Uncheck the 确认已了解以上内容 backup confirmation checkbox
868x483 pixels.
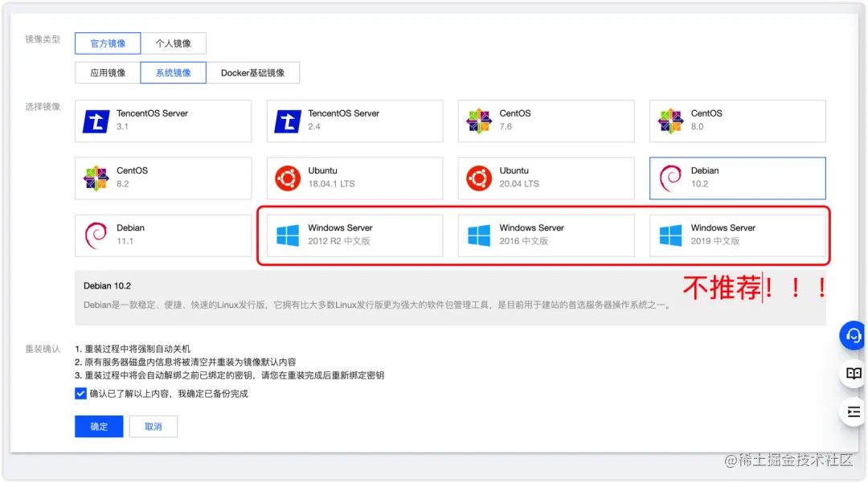pos(80,393)
